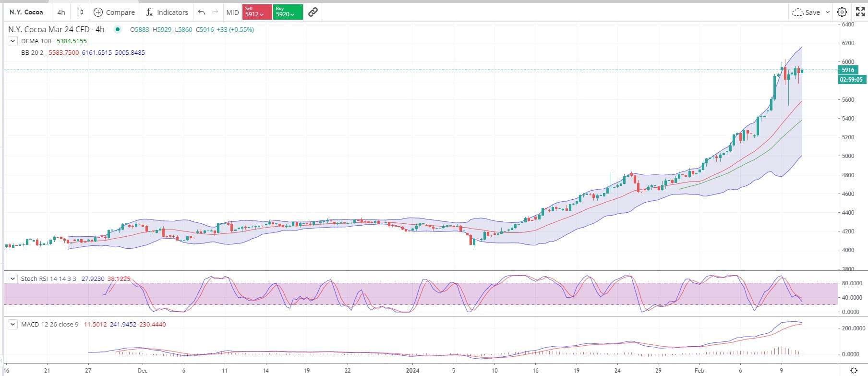Click the Feb label on time axis
Image resolution: width=868 pixels, height=376 pixels.
(699, 371)
